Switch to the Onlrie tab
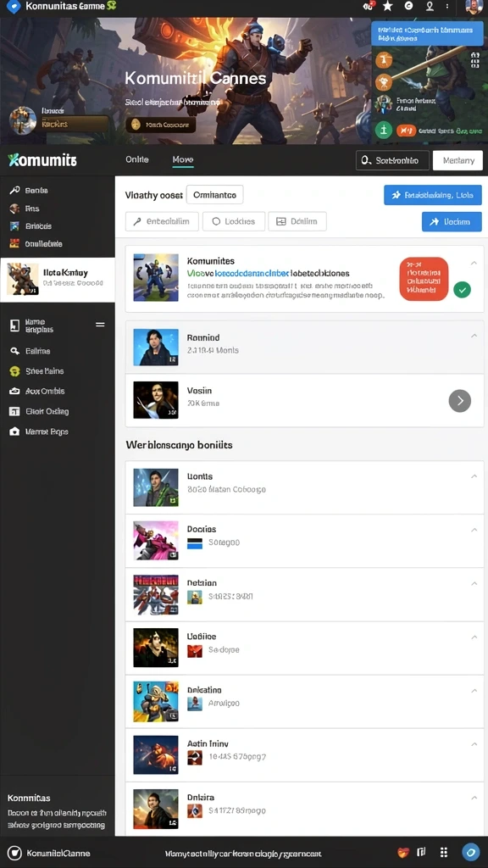The height and width of the screenshot is (868, 488). pos(137,159)
